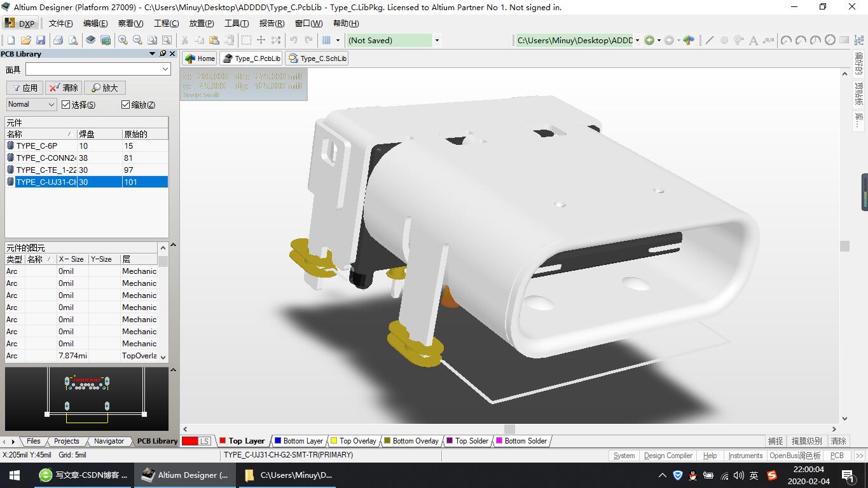Viewport: 868px width, 488px height.
Task: Open the Back button history dropdown
Action: 659,40
